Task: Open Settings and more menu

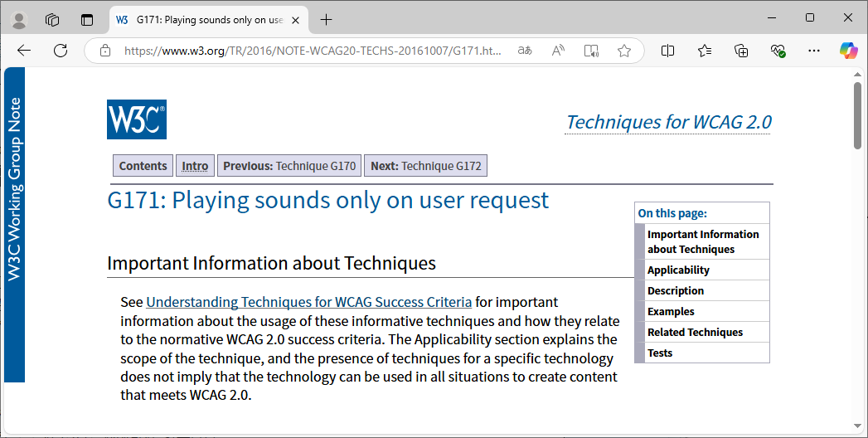Action: (814, 51)
